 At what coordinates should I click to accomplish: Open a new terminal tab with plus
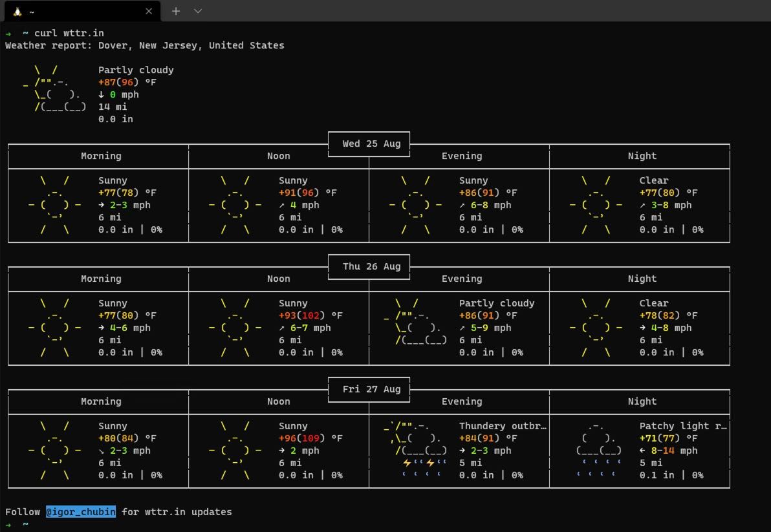pyautogui.click(x=175, y=11)
